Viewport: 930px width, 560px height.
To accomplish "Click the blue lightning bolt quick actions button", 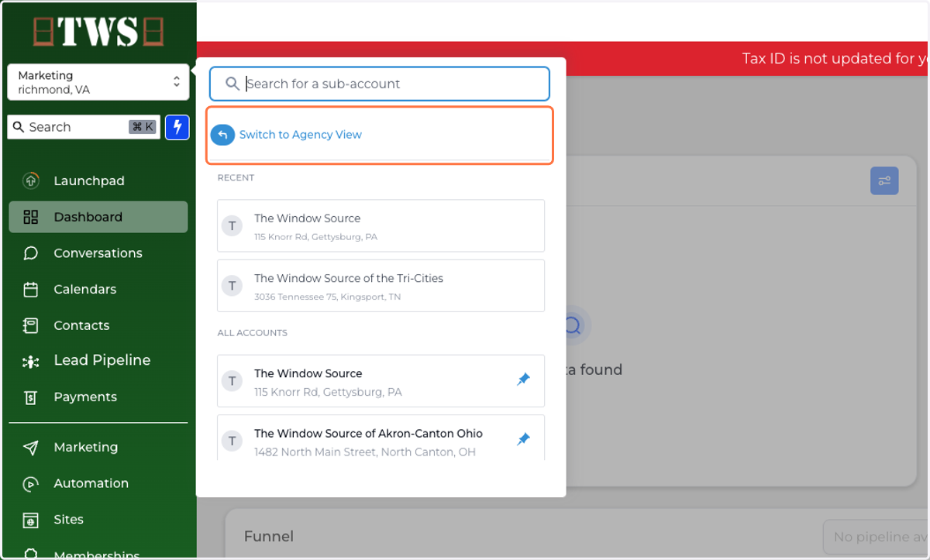I will (x=177, y=127).
